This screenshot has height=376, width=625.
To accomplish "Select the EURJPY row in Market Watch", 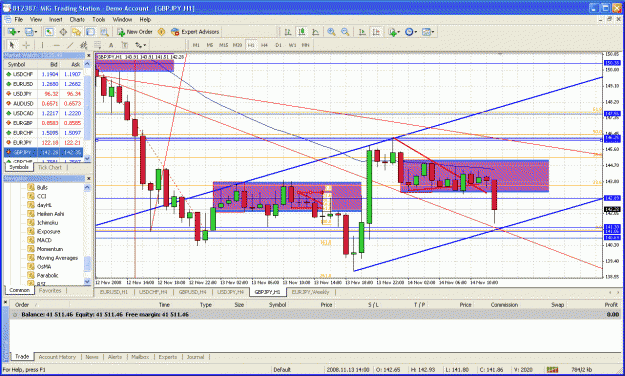I will 43,142.
